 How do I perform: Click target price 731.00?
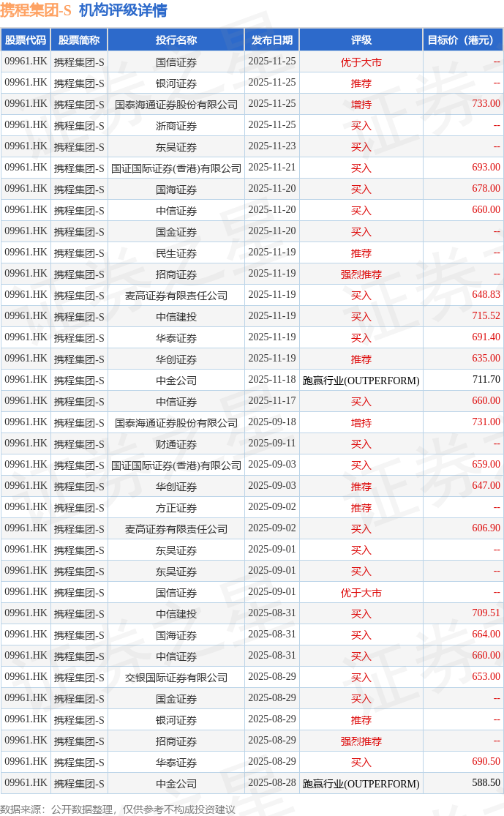point(486,422)
